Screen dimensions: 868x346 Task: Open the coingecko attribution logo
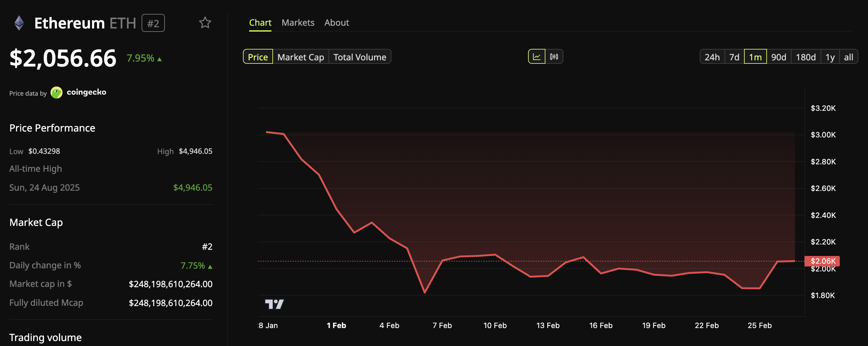point(57,93)
